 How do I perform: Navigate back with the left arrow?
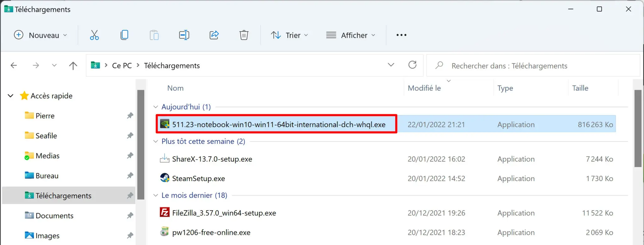coord(14,66)
